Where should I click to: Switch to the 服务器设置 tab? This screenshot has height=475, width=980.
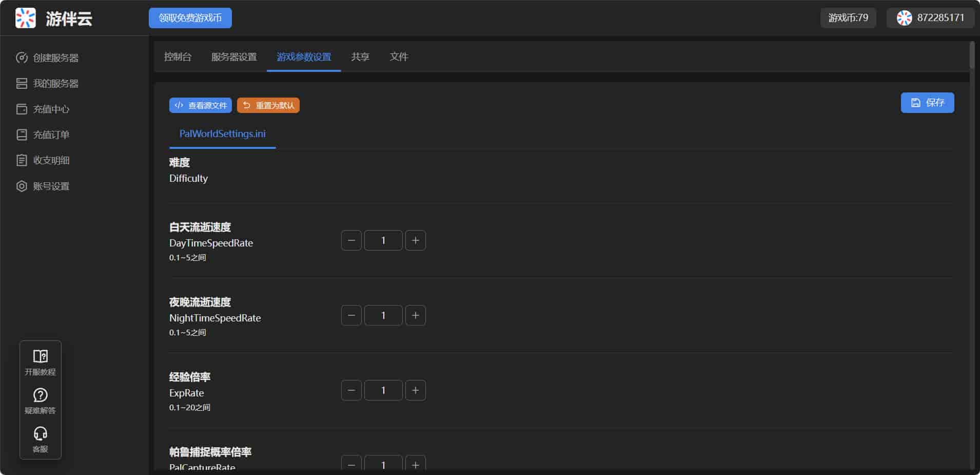click(x=234, y=56)
